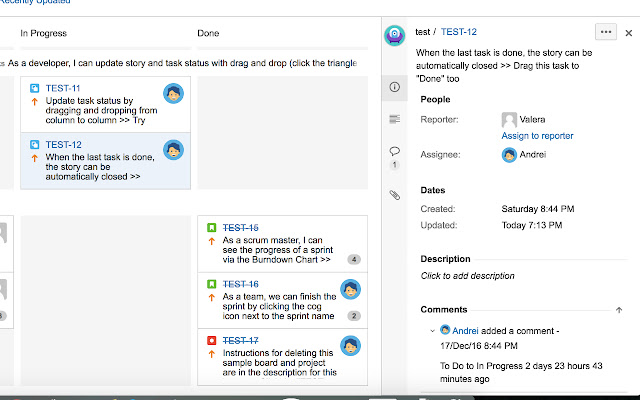Open the more actions ellipsis menu

pos(605,32)
